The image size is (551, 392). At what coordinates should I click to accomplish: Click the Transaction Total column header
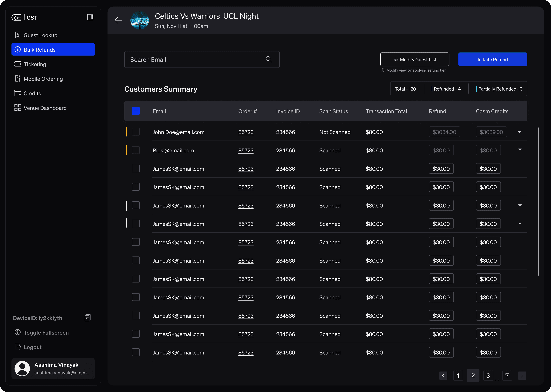[386, 111]
